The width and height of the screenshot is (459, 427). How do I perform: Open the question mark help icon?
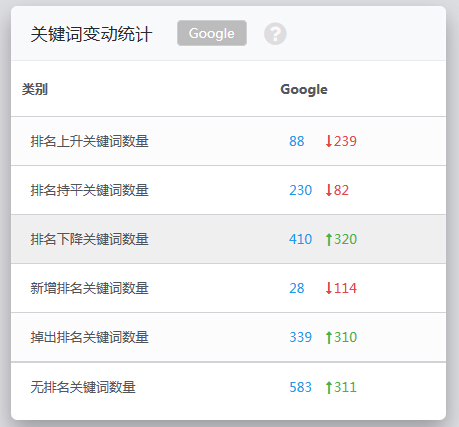point(275,34)
